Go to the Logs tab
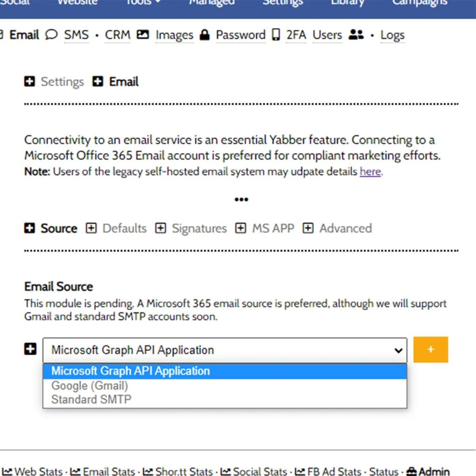 (x=393, y=35)
